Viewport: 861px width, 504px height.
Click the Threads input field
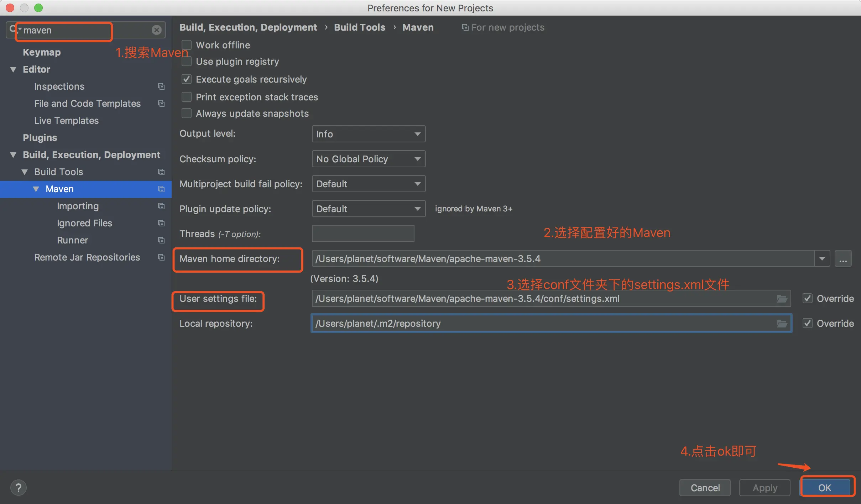point(363,234)
